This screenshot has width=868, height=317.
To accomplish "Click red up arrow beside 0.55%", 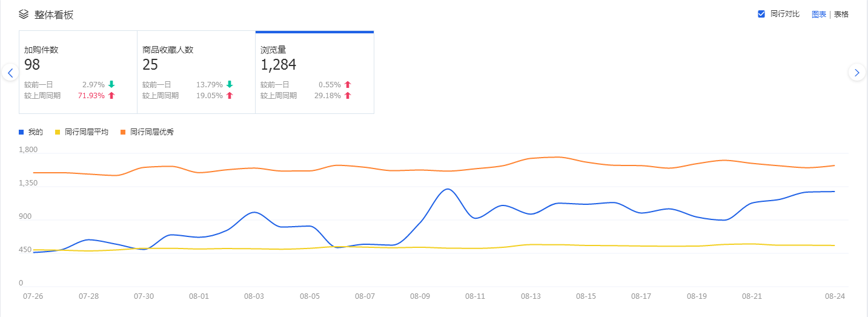I will click(348, 85).
